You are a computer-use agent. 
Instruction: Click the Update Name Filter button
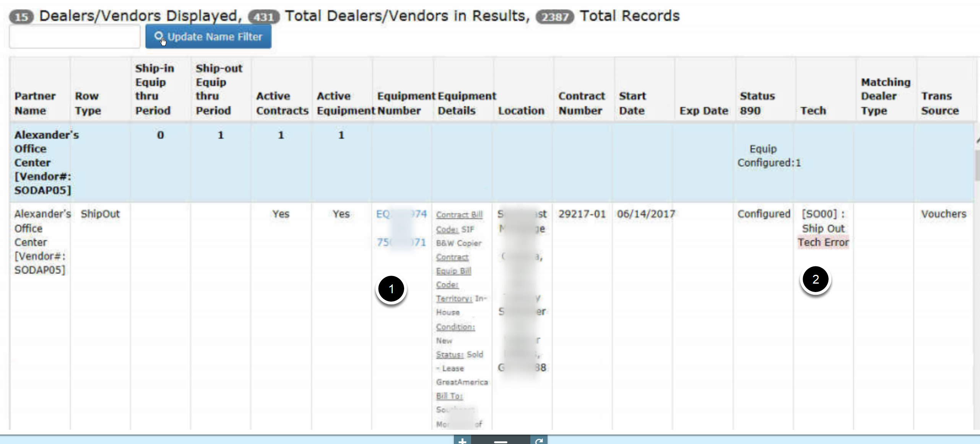208,37
